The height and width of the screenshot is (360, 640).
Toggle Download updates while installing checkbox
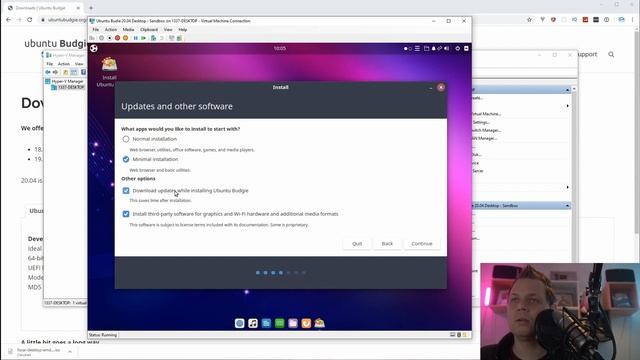tap(126, 191)
